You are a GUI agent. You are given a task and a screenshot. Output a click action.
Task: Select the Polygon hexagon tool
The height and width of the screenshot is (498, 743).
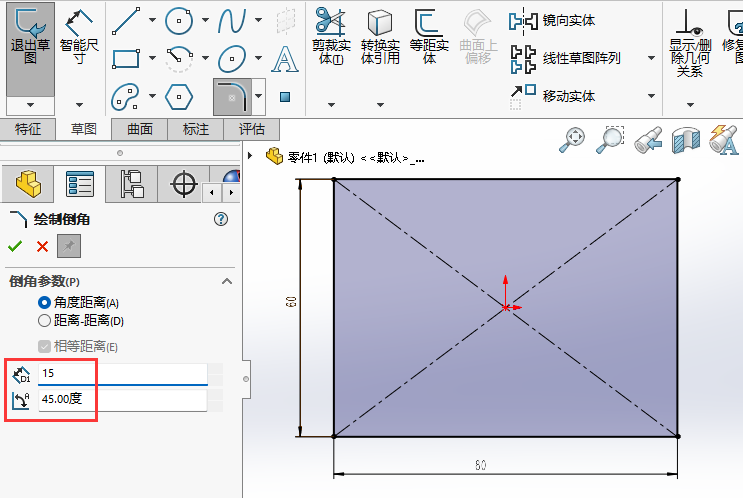pyautogui.click(x=179, y=97)
